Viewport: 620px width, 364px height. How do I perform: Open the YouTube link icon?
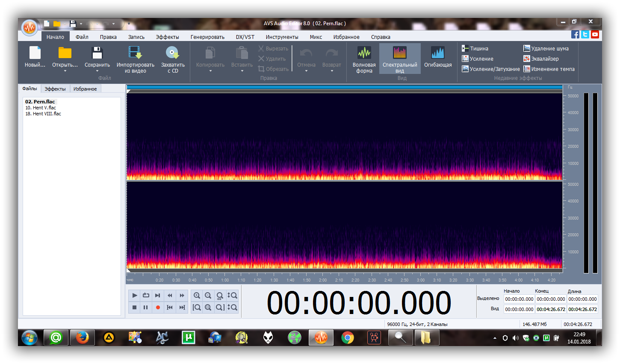tap(595, 35)
